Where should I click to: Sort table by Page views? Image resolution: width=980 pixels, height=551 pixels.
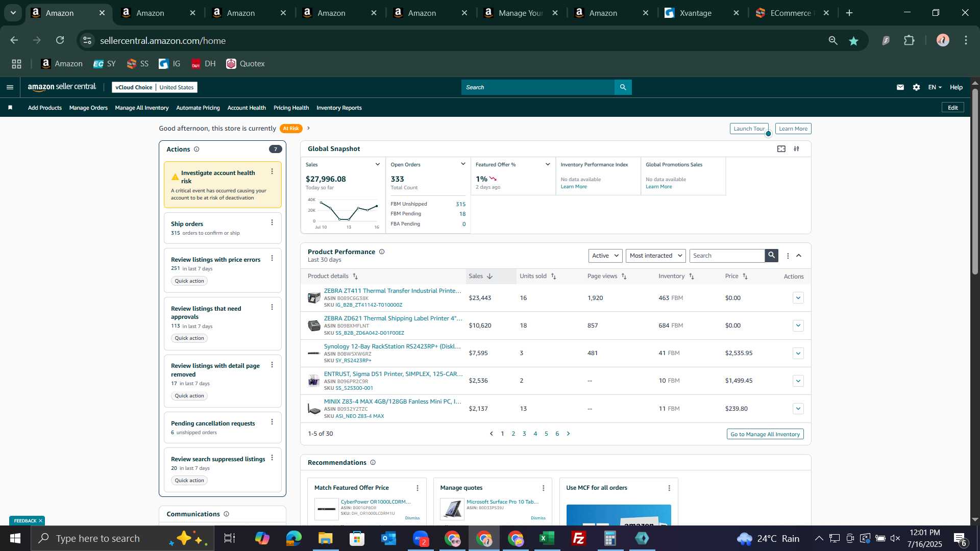coord(624,277)
